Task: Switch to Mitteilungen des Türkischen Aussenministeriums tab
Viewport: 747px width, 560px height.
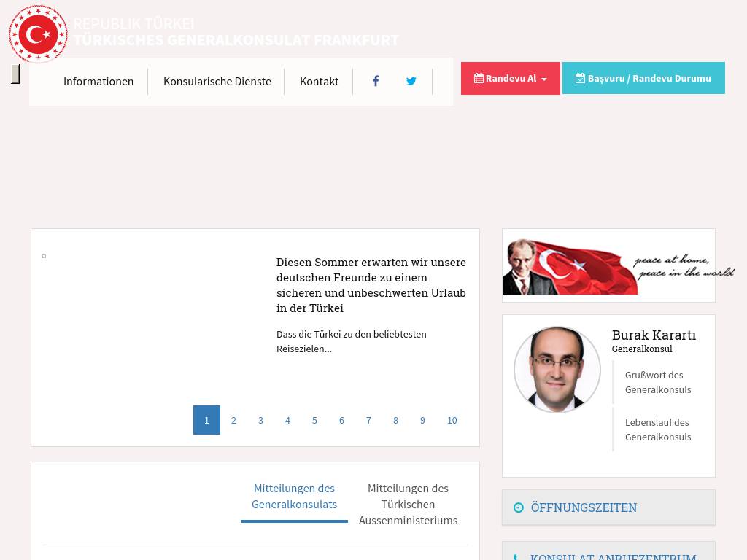Action: pyautogui.click(x=408, y=504)
